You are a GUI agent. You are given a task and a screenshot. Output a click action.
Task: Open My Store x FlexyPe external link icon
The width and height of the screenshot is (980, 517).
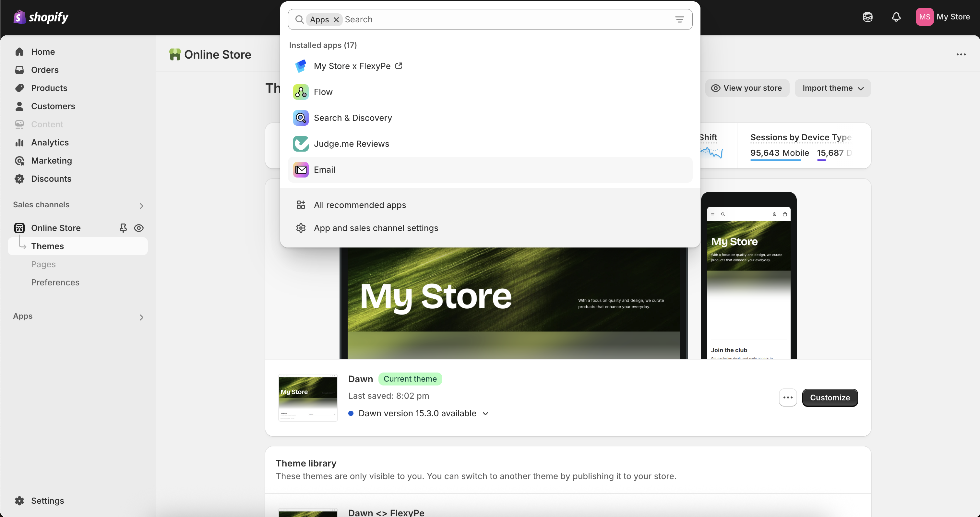coord(399,66)
